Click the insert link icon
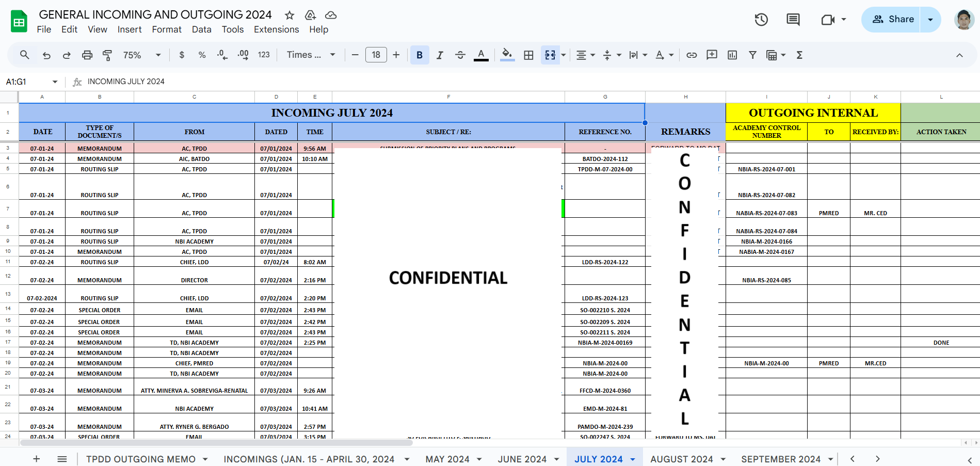980x466 pixels. pos(692,55)
